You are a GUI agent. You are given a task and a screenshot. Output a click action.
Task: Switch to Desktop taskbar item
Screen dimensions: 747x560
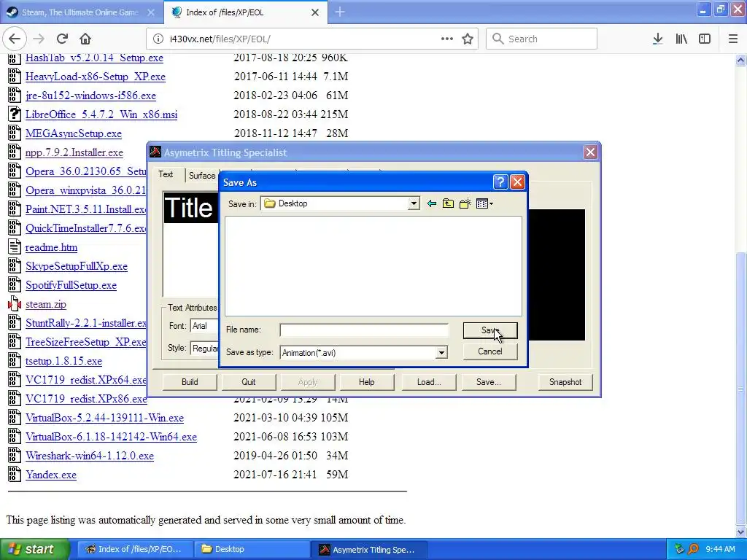pos(251,549)
